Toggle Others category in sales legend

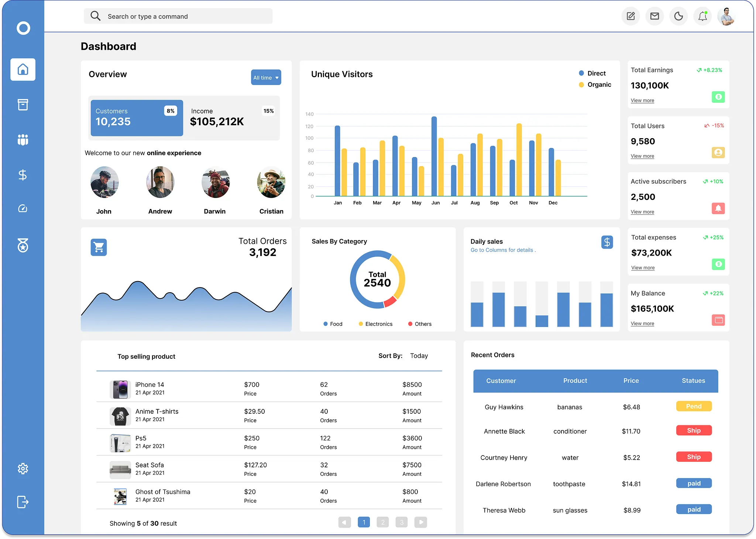(x=420, y=324)
